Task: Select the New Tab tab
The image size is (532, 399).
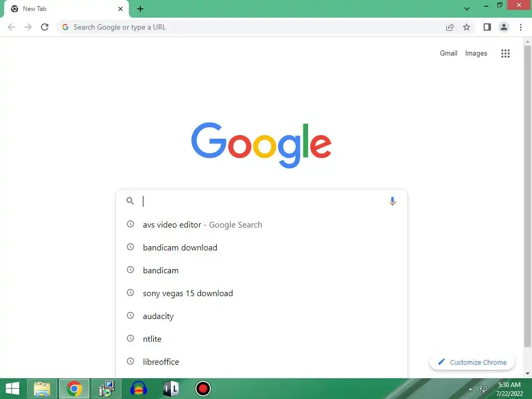Action: [66, 9]
